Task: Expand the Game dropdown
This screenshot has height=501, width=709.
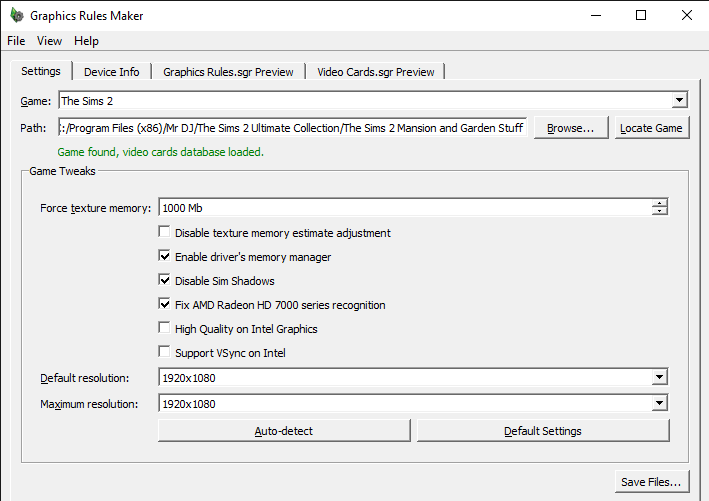Action: (680, 100)
